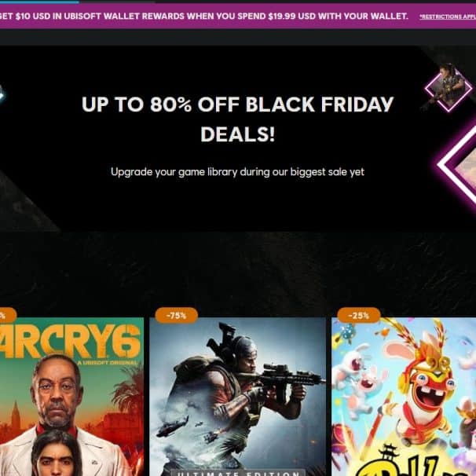Click the glowing icon on the left edge
This screenshot has height=476, width=476.
coord(2,93)
